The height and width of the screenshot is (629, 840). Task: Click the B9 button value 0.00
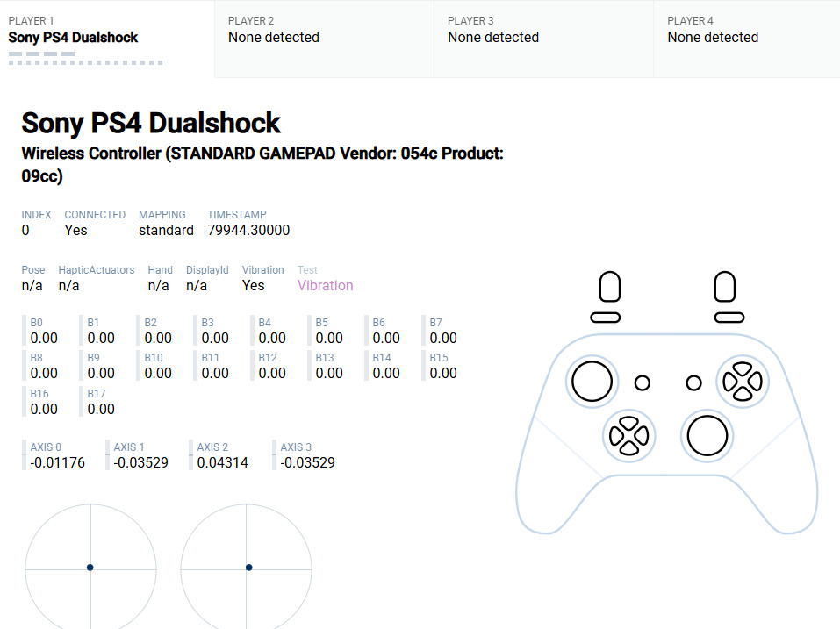tap(101, 373)
